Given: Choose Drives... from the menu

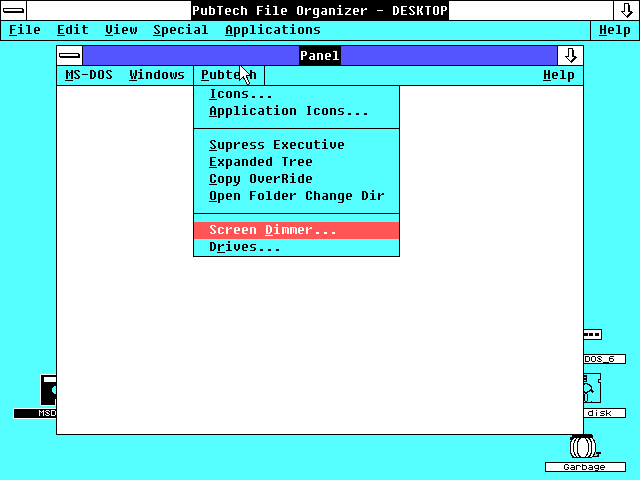Looking at the screenshot, I should pyautogui.click(x=296, y=247).
